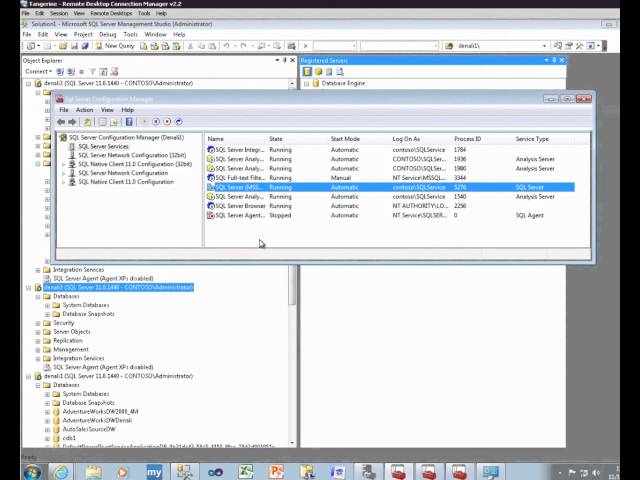Click Undo icon in SSMS toolbar

pyautogui.click(x=226, y=46)
